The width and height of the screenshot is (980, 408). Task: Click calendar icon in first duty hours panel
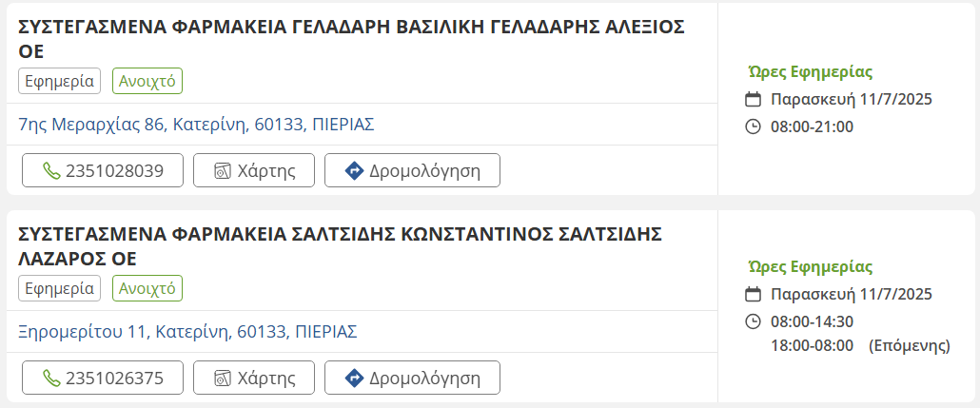(753, 100)
